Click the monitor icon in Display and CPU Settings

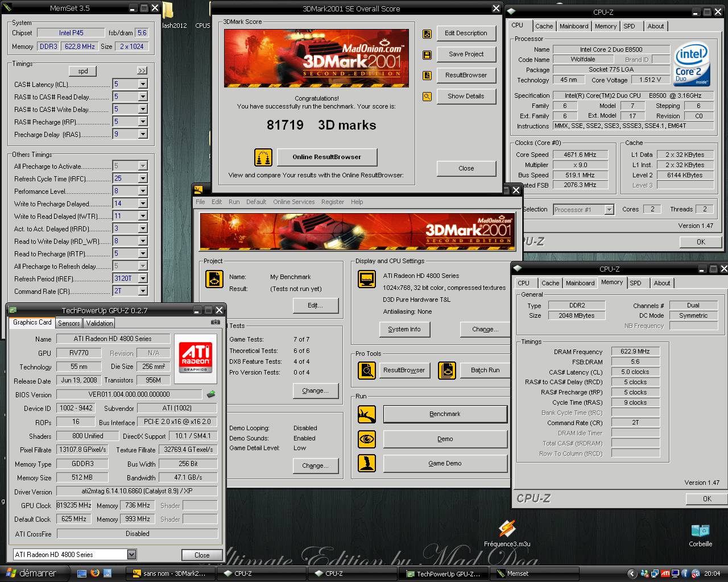pyautogui.click(x=367, y=279)
